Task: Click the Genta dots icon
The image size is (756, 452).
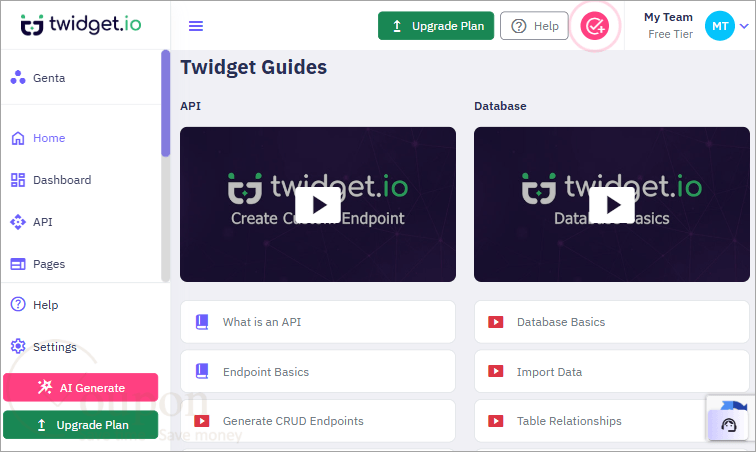Action: [x=18, y=77]
